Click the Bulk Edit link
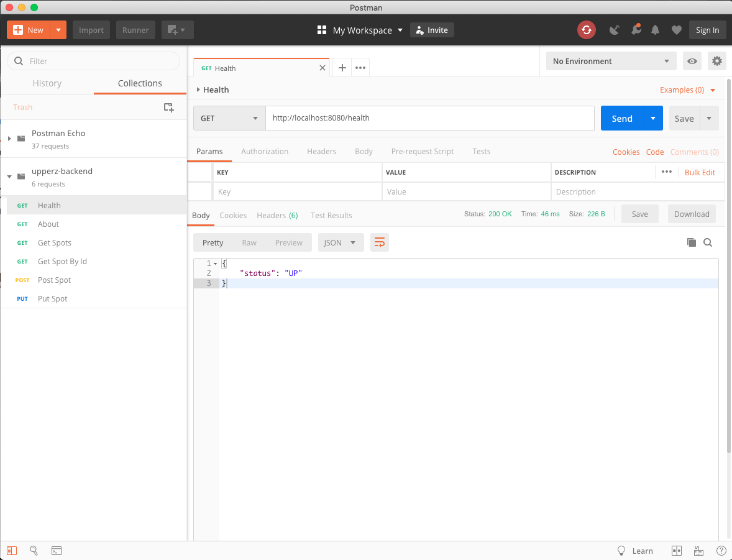This screenshot has height=560, width=732. tap(700, 172)
